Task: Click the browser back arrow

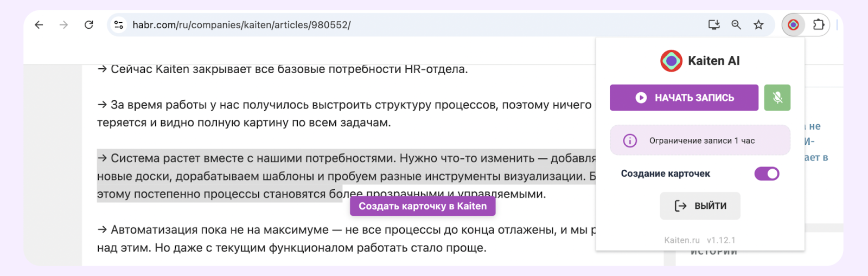Action: pyautogui.click(x=39, y=25)
